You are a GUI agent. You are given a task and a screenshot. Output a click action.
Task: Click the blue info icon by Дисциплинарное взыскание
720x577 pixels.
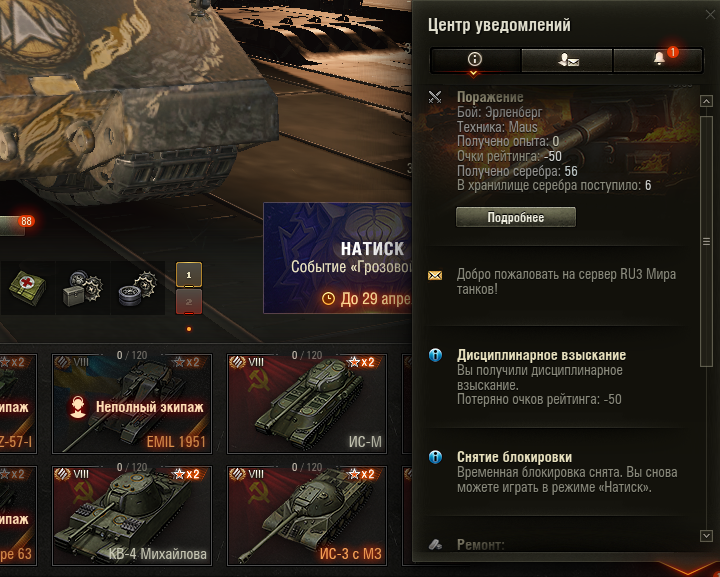[x=435, y=355]
